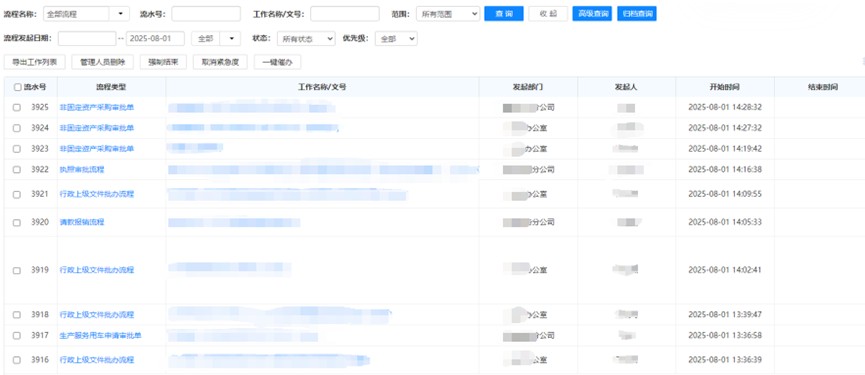The height and width of the screenshot is (375, 865).
Task: Click the 归档查询 button
Action: coord(637,14)
